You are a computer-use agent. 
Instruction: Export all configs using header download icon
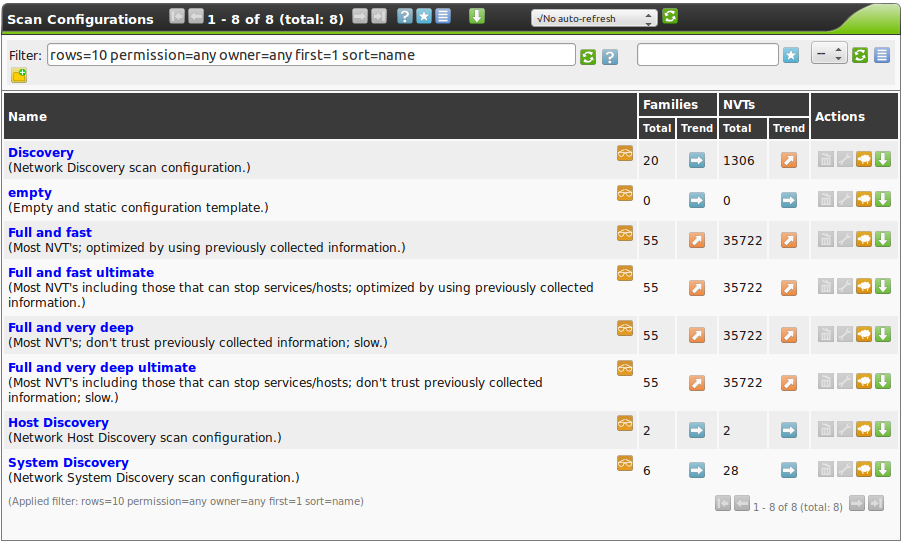coord(477,17)
